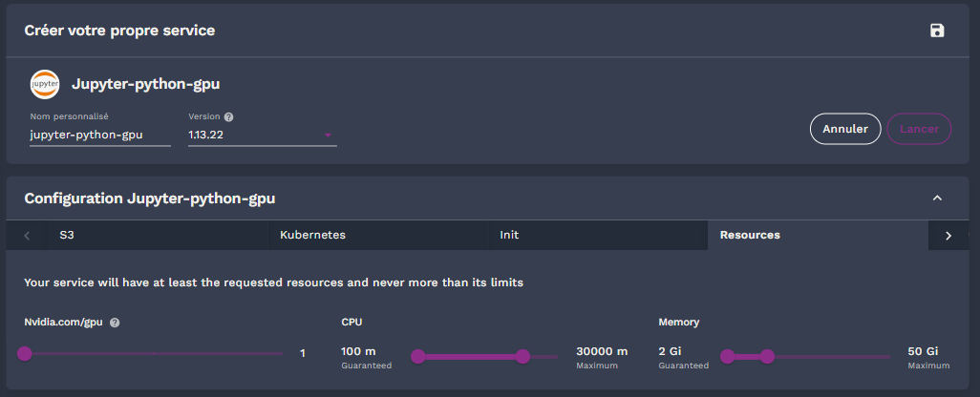Image resolution: width=980 pixels, height=397 pixels.
Task: Click the CPU maximum slider handle
Action: [522, 356]
